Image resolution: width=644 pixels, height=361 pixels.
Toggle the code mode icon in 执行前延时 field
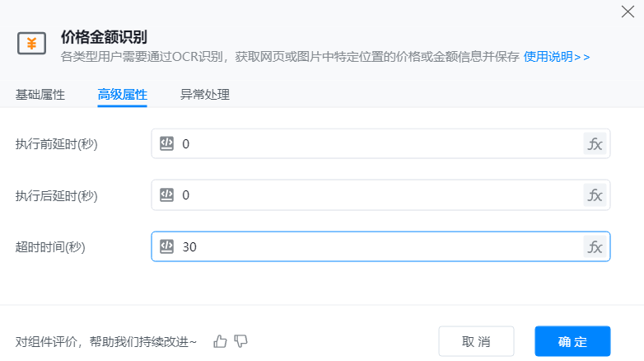tap(166, 143)
